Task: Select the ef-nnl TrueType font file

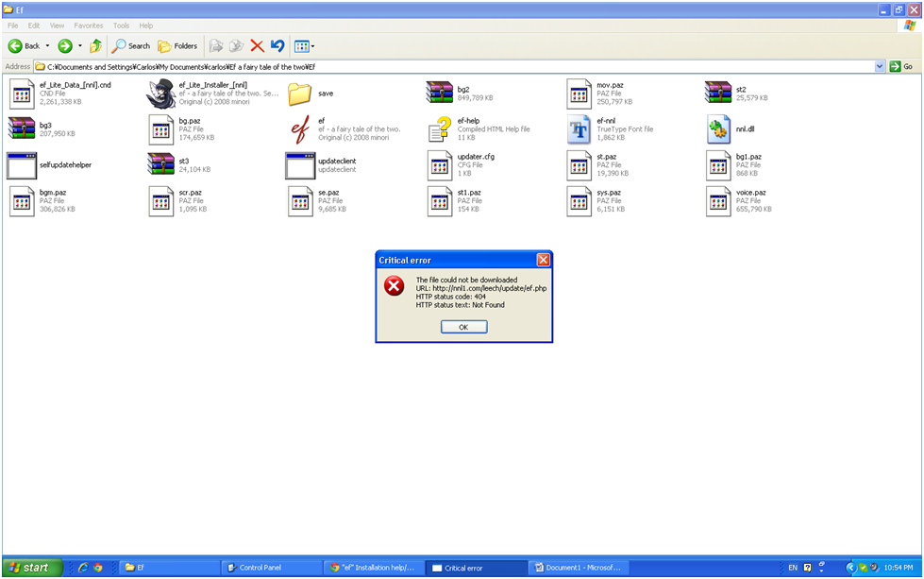Action: pos(579,128)
